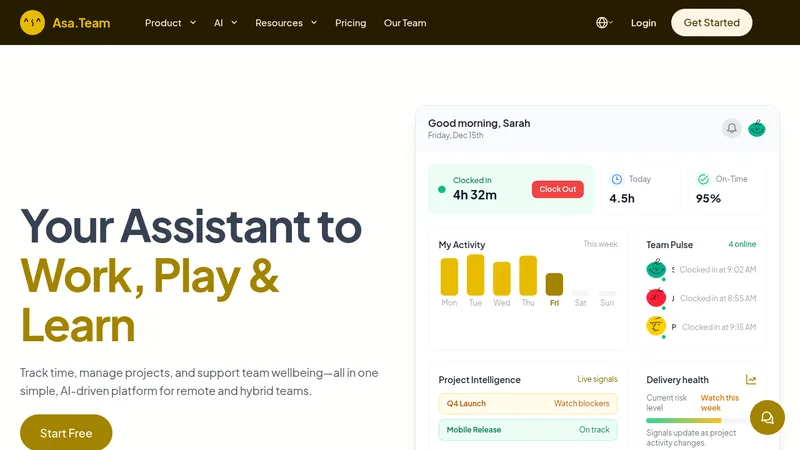
Task: Select the Q4 Launch project row
Action: 528,404
